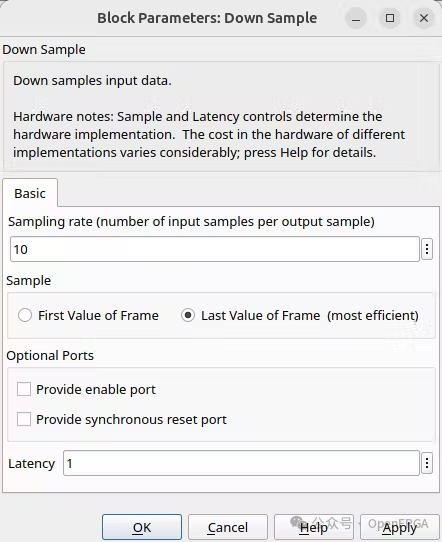Click into the Sampling rate input field
442x542 pixels.
215,249
